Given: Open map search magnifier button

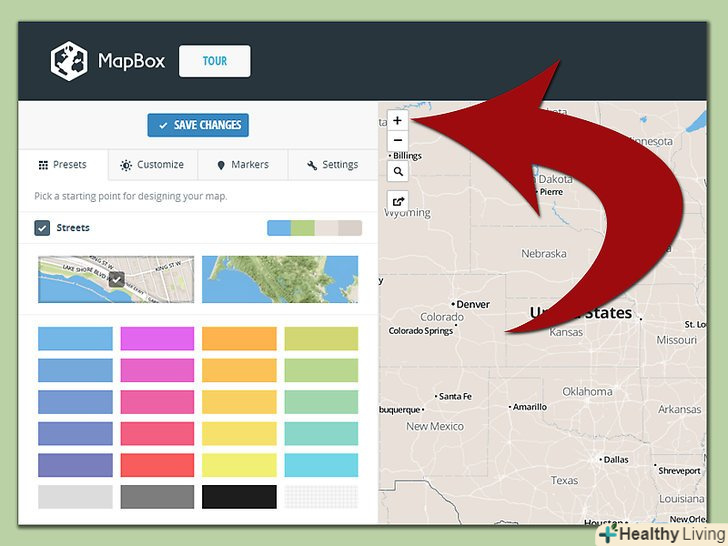Looking at the screenshot, I should [398, 171].
